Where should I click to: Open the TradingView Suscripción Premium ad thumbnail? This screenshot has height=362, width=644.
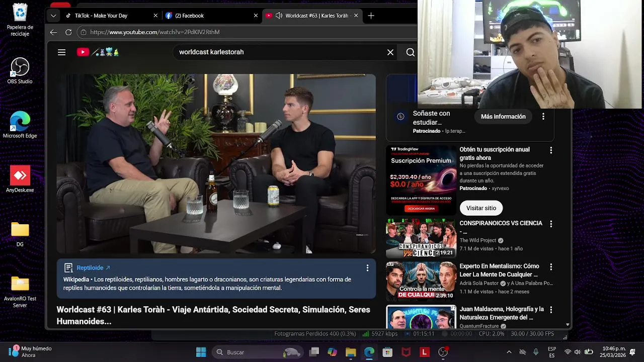tap(421, 180)
